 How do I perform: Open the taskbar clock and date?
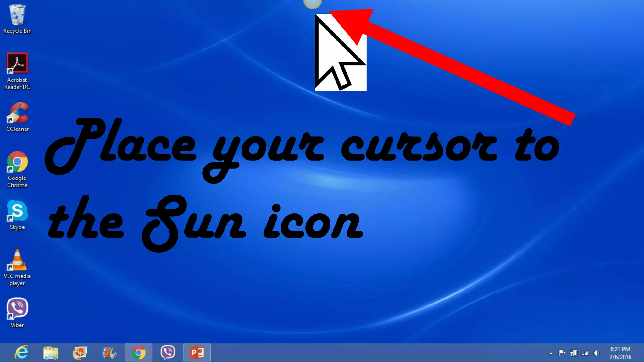pyautogui.click(x=620, y=353)
